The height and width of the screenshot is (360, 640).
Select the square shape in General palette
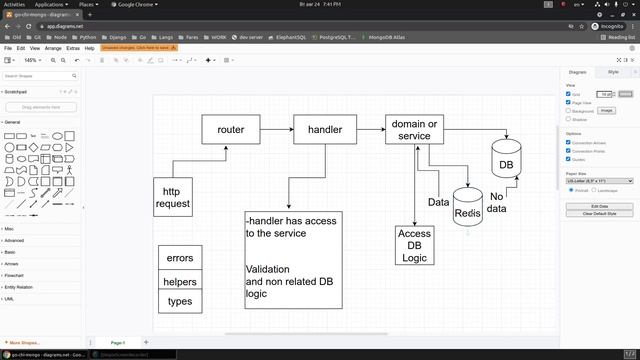pyautogui.click(x=70, y=136)
